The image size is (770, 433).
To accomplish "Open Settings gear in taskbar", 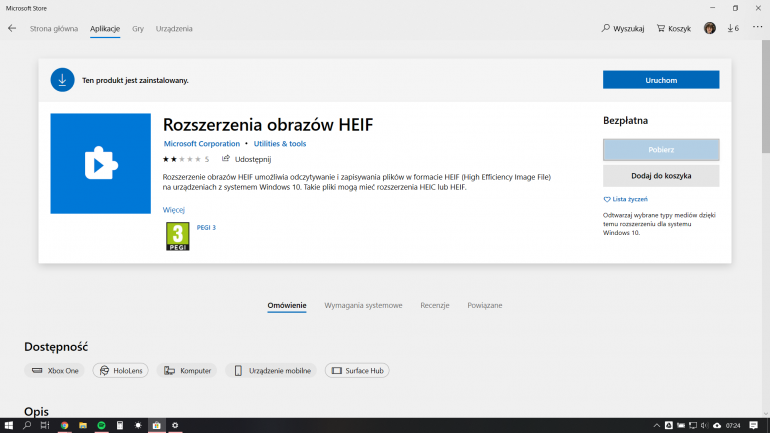I will (175, 425).
